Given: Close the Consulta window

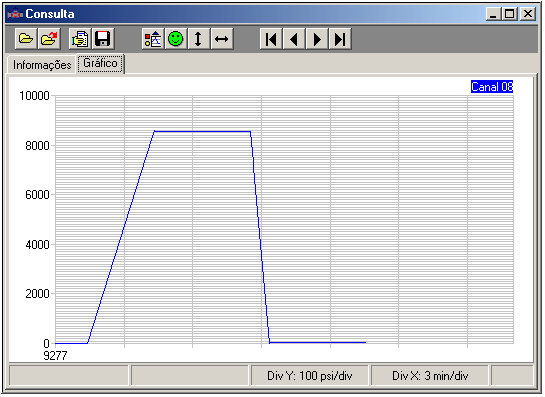Looking at the screenshot, I should click(x=528, y=14).
